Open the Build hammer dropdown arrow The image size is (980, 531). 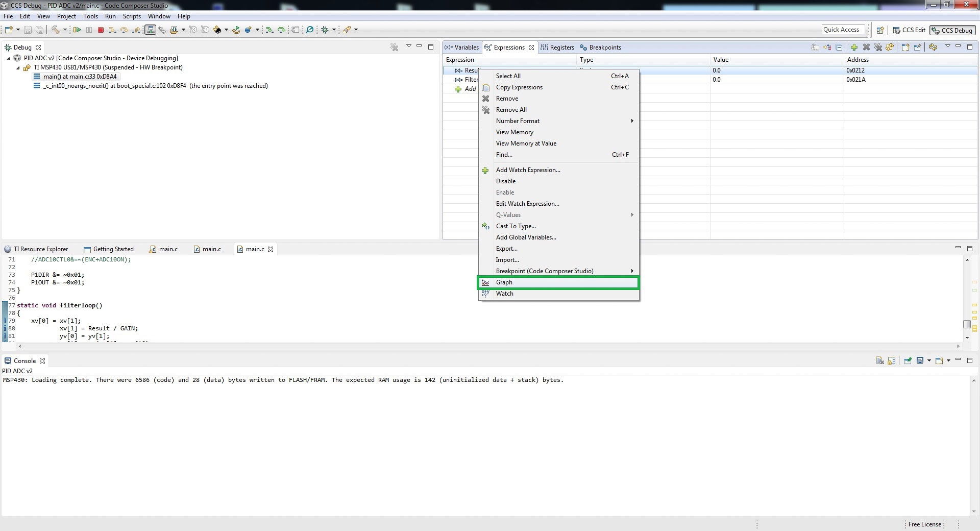coord(65,30)
